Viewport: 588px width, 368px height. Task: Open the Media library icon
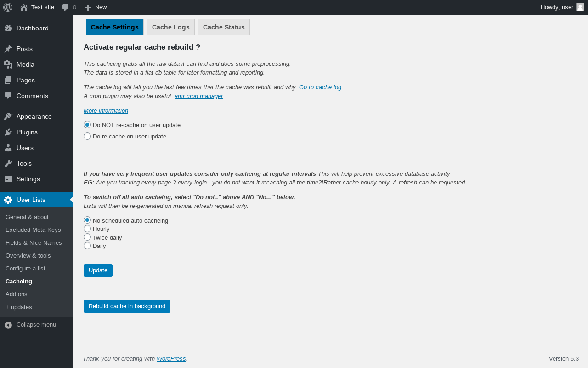click(8, 64)
